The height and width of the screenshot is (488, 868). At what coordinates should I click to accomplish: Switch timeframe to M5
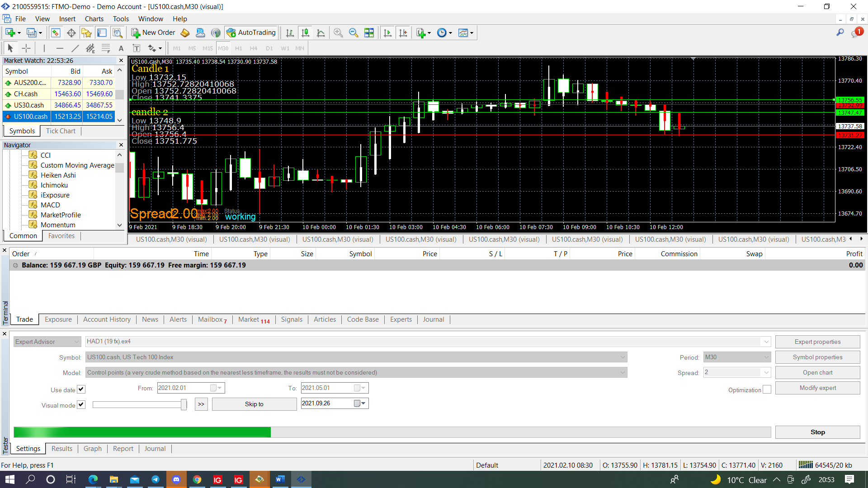(192, 48)
